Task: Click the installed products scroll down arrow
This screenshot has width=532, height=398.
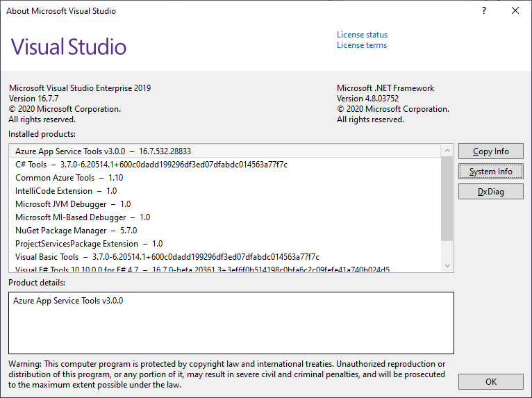Action: tap(447, 265)
